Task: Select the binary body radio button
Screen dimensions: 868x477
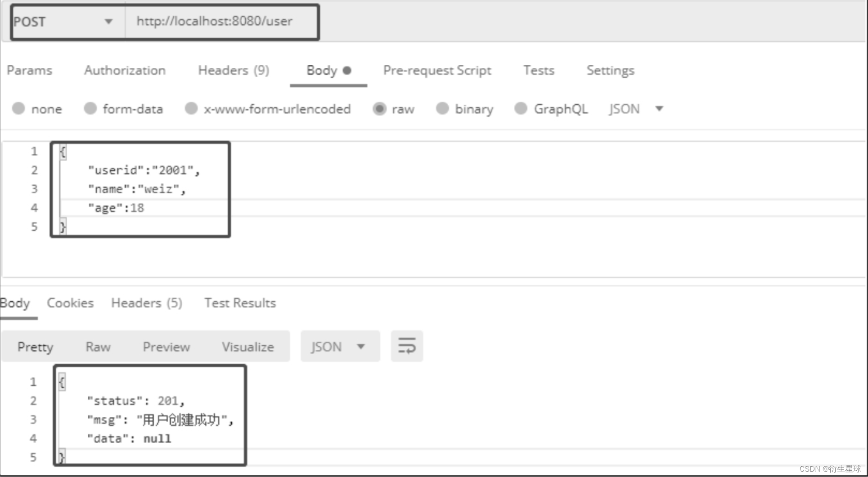Action: tap(442, 108)
